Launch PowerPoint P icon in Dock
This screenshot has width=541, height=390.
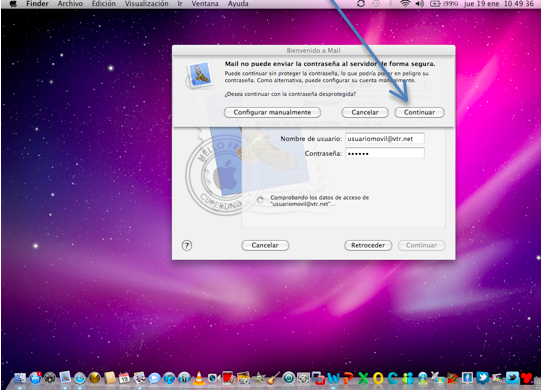348,378
